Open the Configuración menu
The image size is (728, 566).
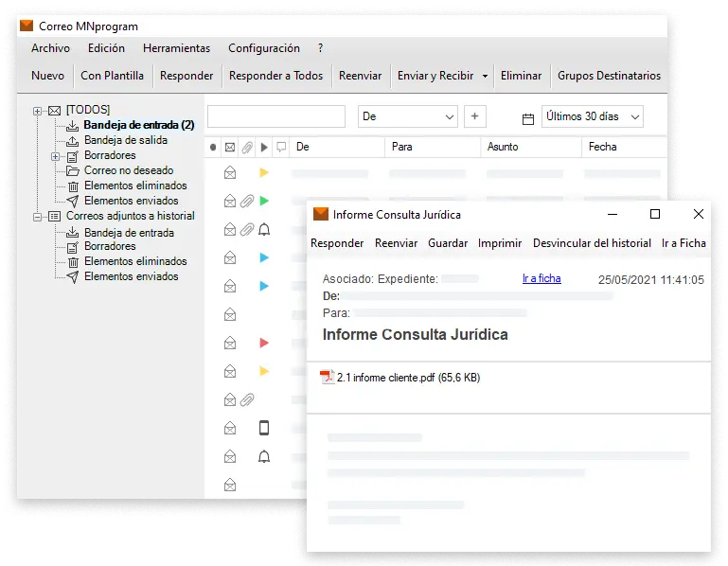pyautogui.click(x=263, y=48)
